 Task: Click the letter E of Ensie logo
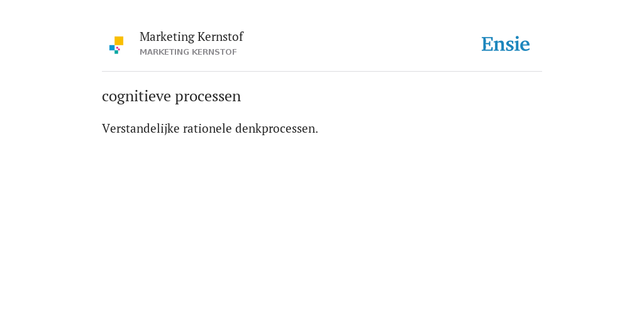tap(487, 45)
